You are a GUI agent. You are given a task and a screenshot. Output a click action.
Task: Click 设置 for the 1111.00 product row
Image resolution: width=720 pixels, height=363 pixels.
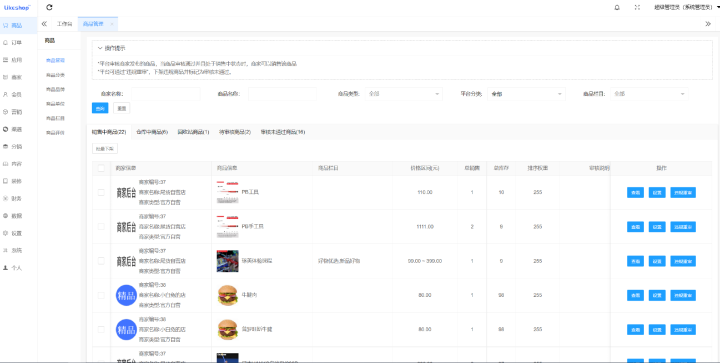click(657, 227)
